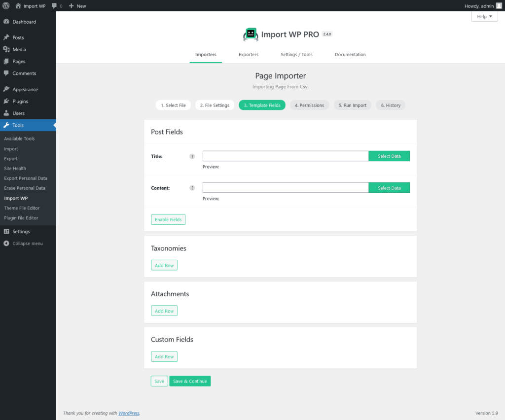505x420 pixels.
Task: Open Available Tools submenu item
Action: 19,139
